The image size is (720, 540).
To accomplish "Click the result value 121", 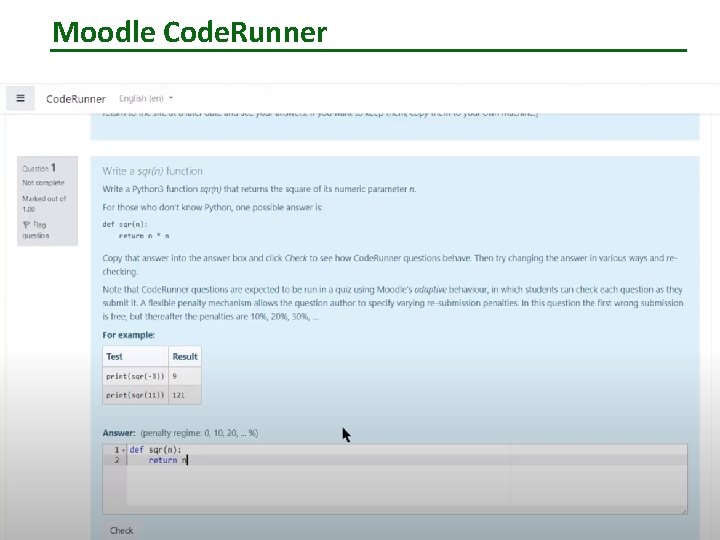I will point(179,395).
